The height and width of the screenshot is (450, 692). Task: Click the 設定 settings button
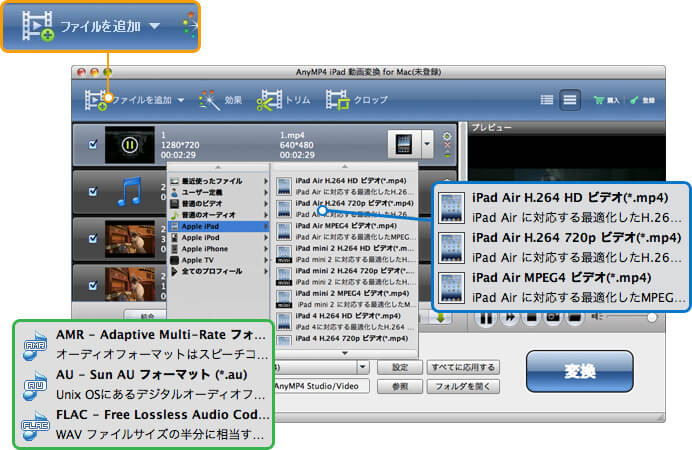(x=400, y=368)
